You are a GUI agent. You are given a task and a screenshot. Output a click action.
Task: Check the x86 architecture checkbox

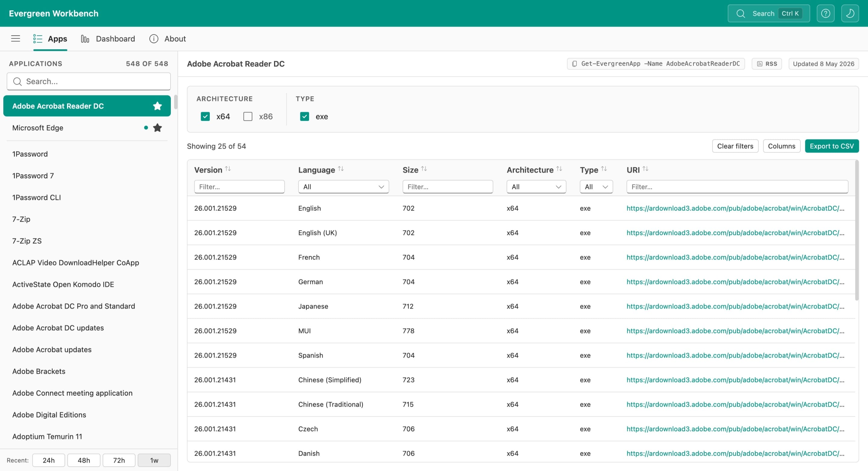pyautogui.click(x=248, y=116)
